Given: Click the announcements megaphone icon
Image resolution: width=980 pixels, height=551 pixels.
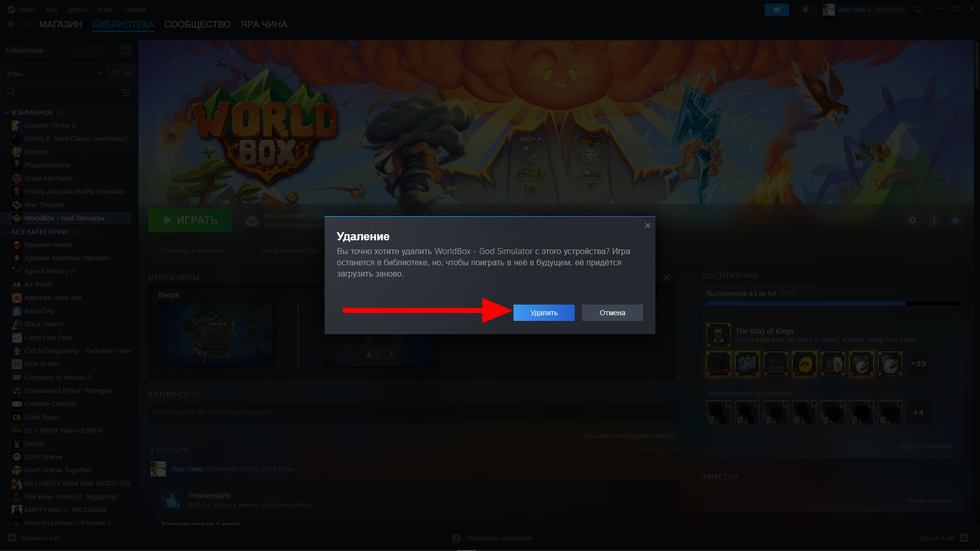Looking at the screenshot, I should pos(776,10).
